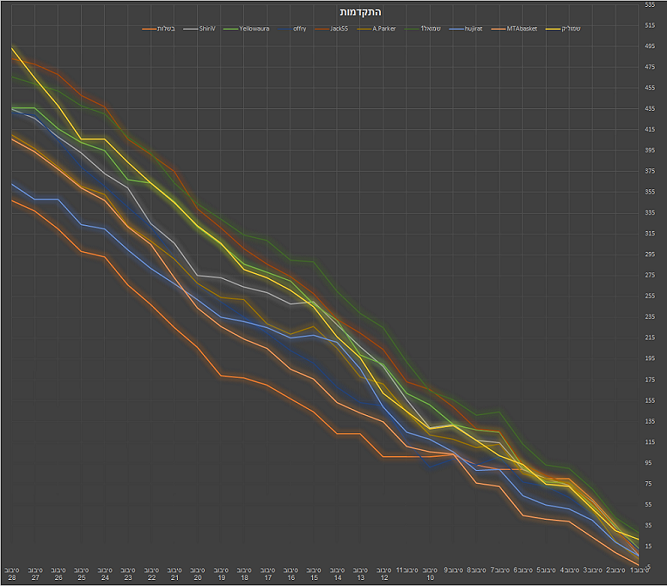Click the Yellowaura legend entry
667x586 pixels.
[246, 29]
